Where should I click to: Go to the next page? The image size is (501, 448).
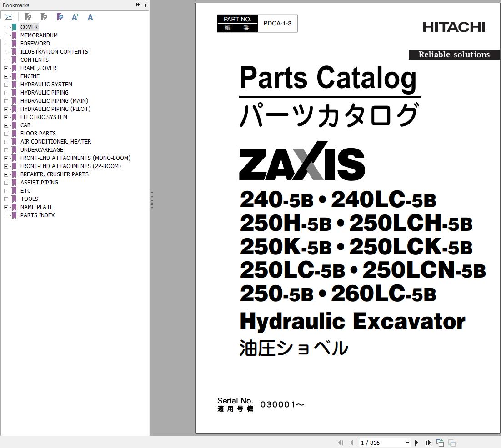416,443
